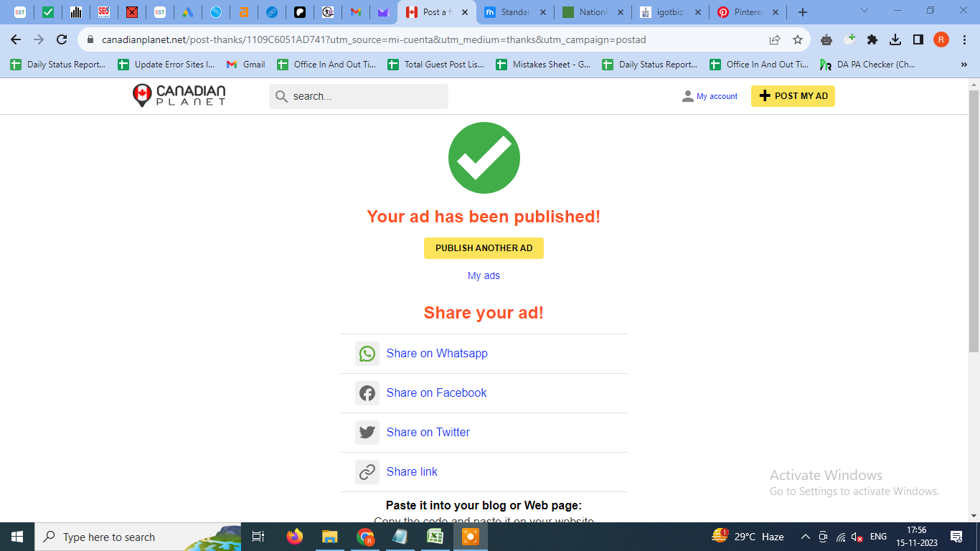This screenshot has width=980, height=551.
Task: Click the Facebook share icon
Action: click(367, 393)
